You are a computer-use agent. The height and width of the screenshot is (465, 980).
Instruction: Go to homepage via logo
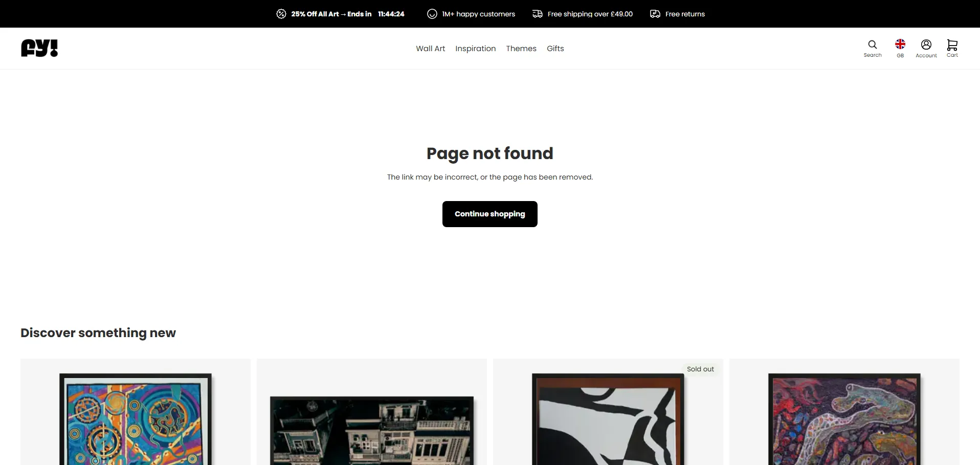tap(39, 48)
